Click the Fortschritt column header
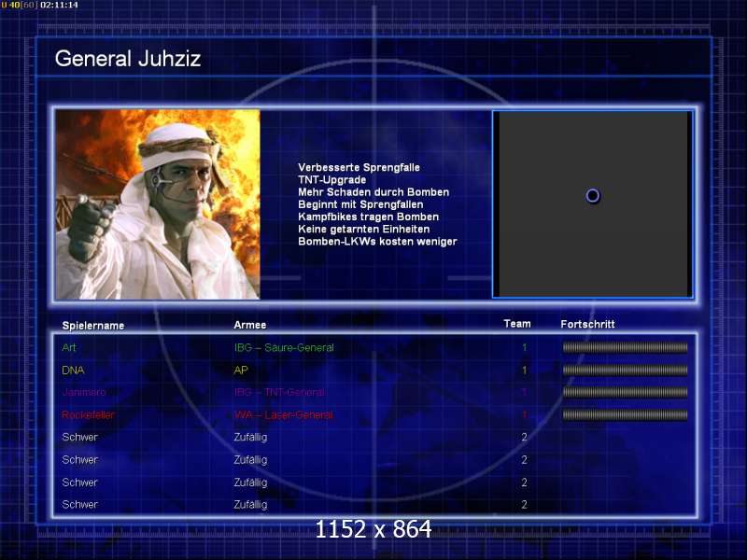747x560 pixels. pos(587,324)
